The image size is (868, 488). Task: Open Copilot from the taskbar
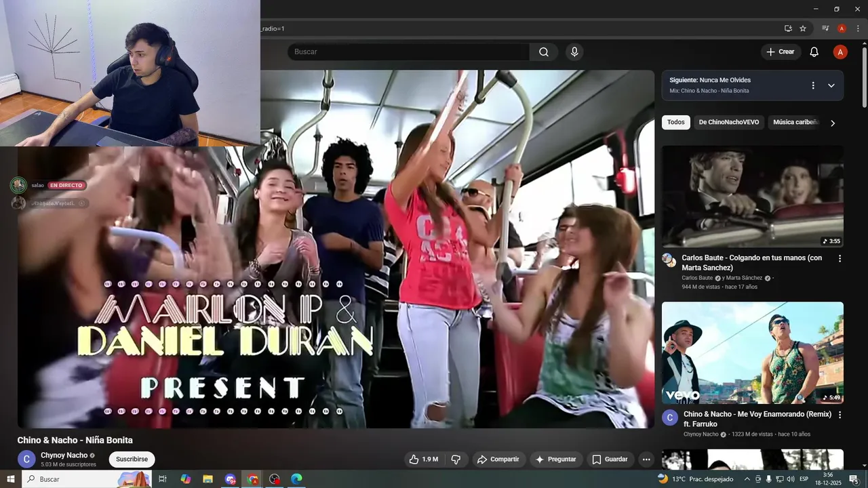pyautogui.click(x=185, y=479)
